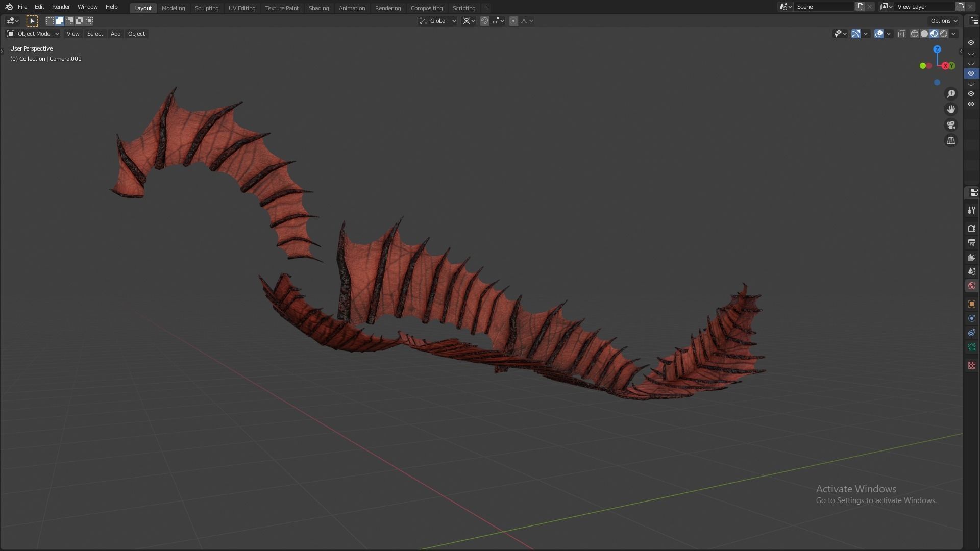Open the Help menu
Screen dimensions: 980x551
[111, 7]
